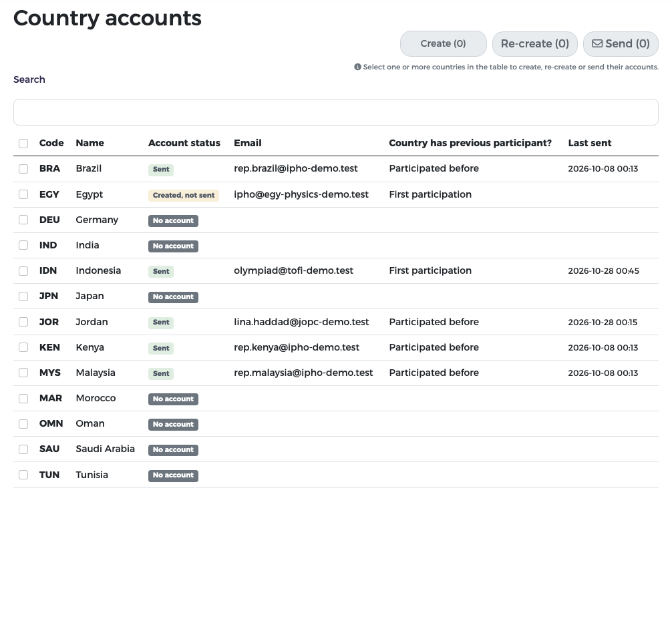
Task: Click email rep.brazil@ipho-demo.test
Action: click(296, 168)
